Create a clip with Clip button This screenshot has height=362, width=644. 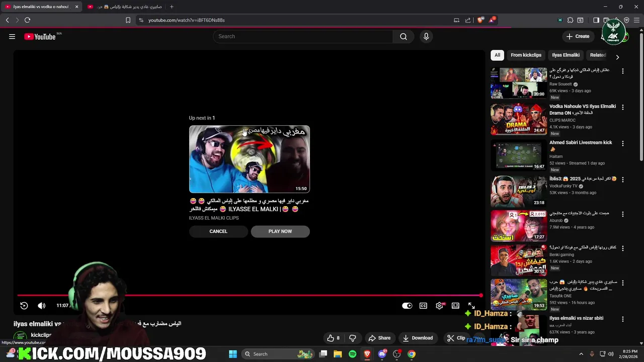(x=456, y=338)
